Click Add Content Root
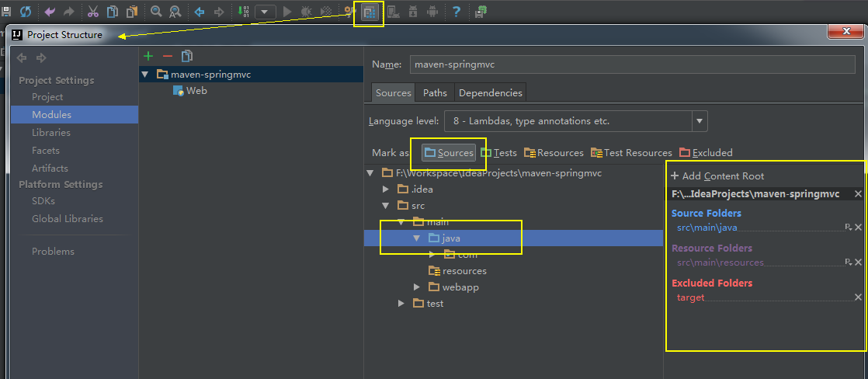The width and height of the screenshot is (868, 379). (717, 176)
